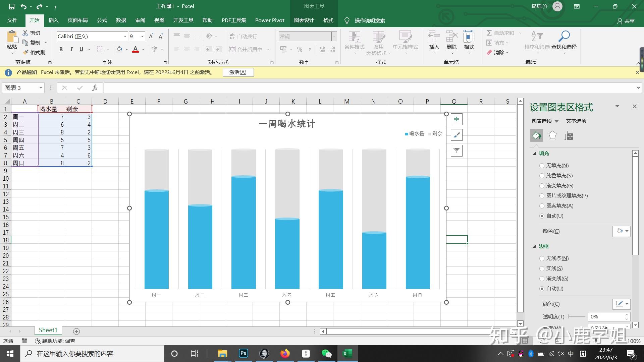Image resolution: width=644 pixels, height=362 pixels.
Task: Switch to Text Options in pane
Action: [x=576, y=121]
